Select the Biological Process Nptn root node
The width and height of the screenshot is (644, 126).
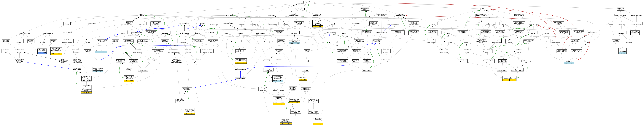pyautogui.click(x=309, y=2)
